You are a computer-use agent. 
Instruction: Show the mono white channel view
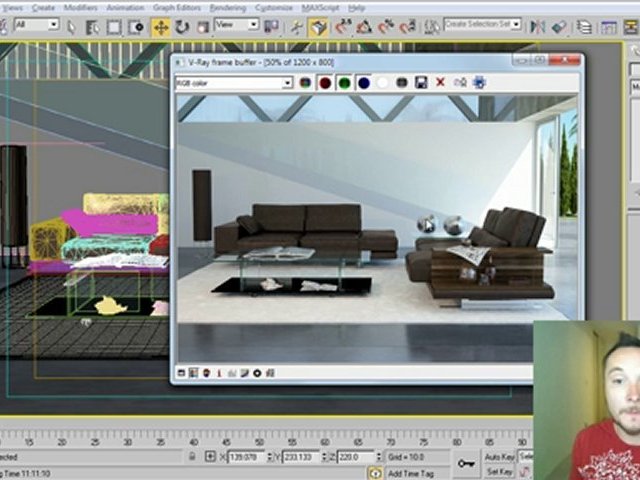click(383, 82)
